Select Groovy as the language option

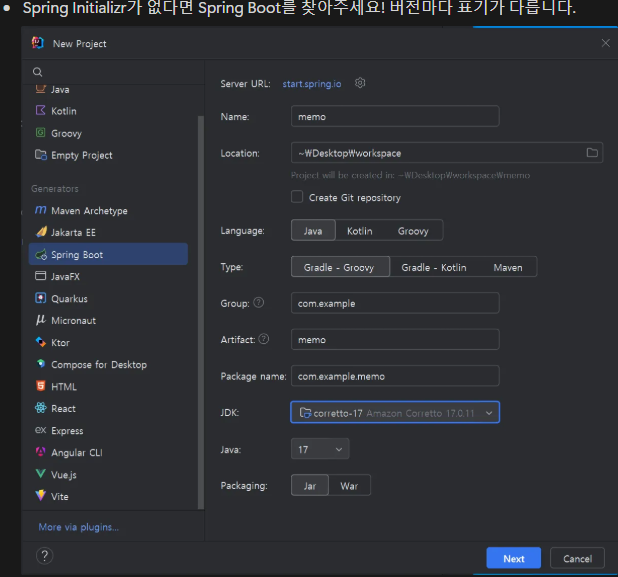(x=413, y=231)
